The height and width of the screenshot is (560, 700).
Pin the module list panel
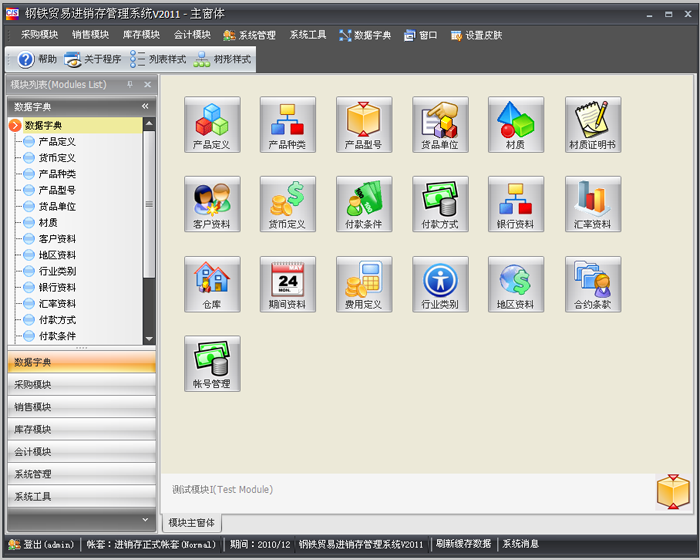point(130,85)
